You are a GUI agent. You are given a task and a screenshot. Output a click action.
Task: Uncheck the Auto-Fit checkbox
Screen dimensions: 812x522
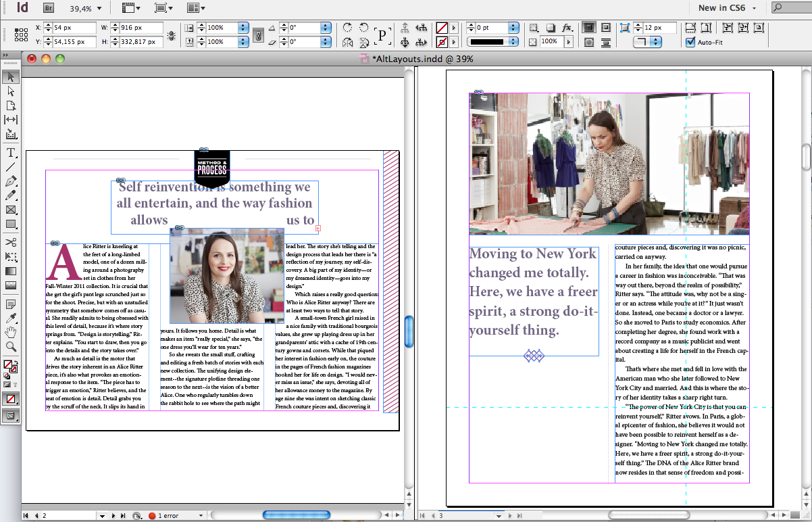(x=690, y=42)
